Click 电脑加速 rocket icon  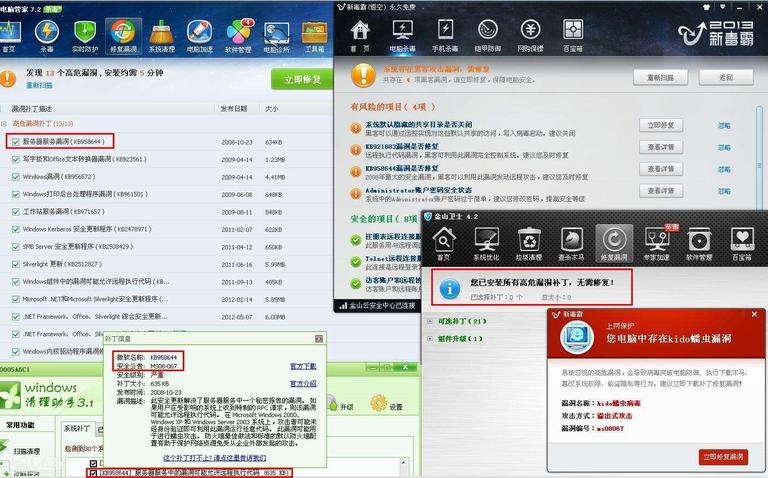point(199,34)
